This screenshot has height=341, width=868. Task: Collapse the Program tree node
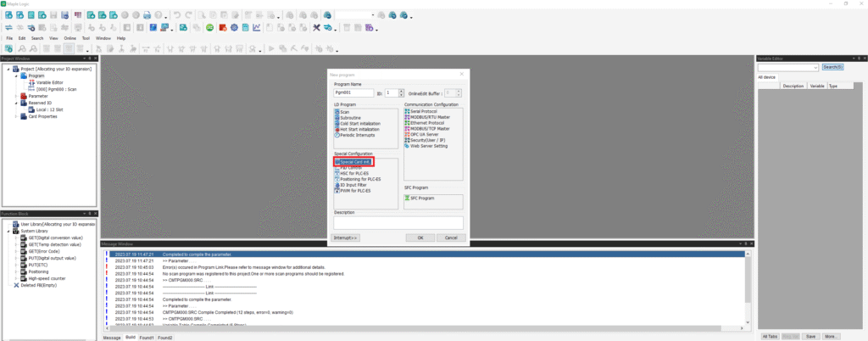[x=16, y=75]
